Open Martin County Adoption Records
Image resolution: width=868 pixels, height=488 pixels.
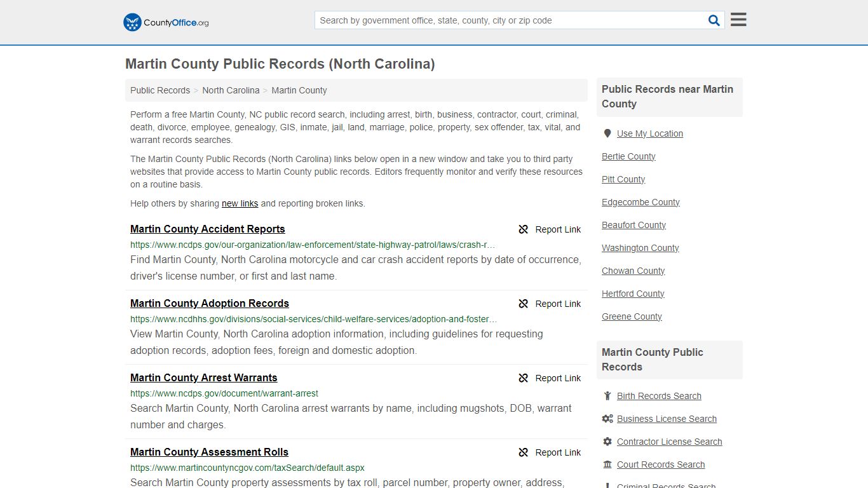pyautogui.click(x=210, y=304)
